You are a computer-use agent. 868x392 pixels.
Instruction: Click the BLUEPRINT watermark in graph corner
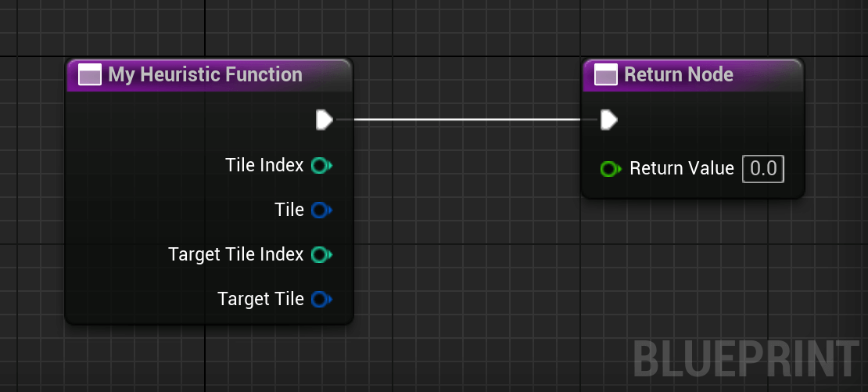(x=746, y=359)
